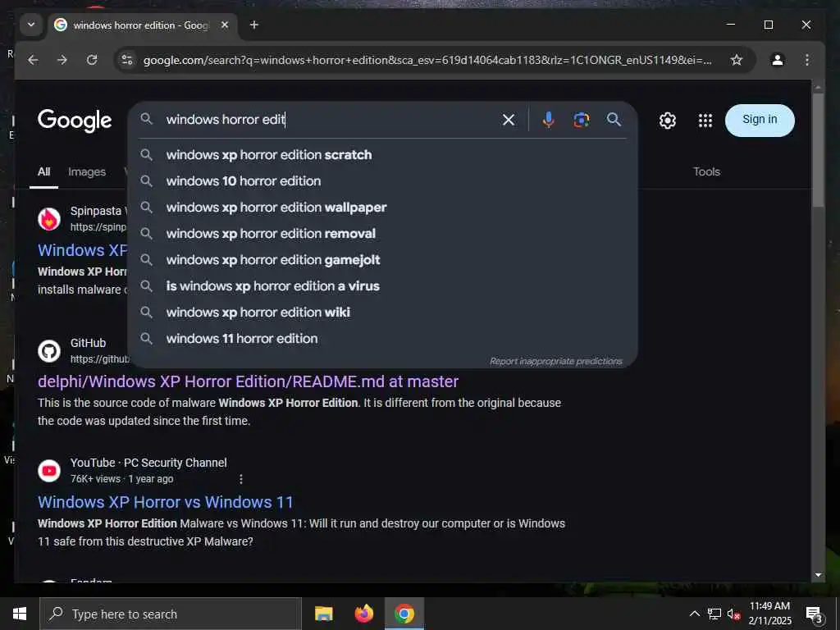Select suggestion 'windows xp horror edition gamejolt'

point(382,260)
